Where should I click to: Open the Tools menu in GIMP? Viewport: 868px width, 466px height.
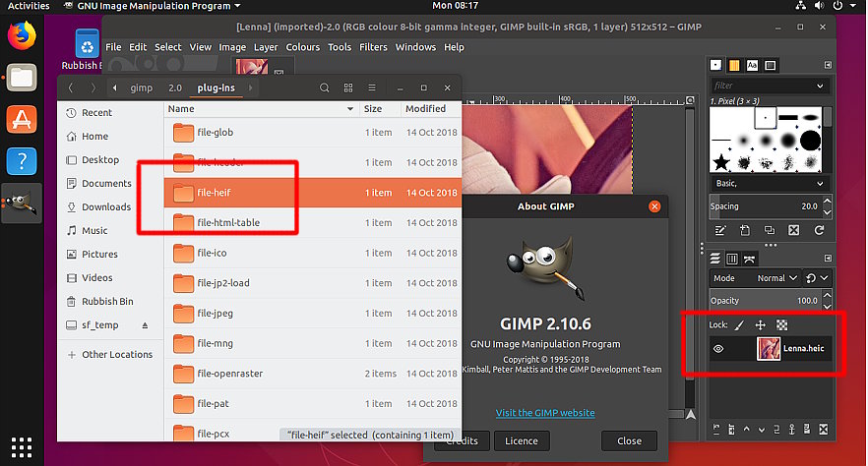340,47
